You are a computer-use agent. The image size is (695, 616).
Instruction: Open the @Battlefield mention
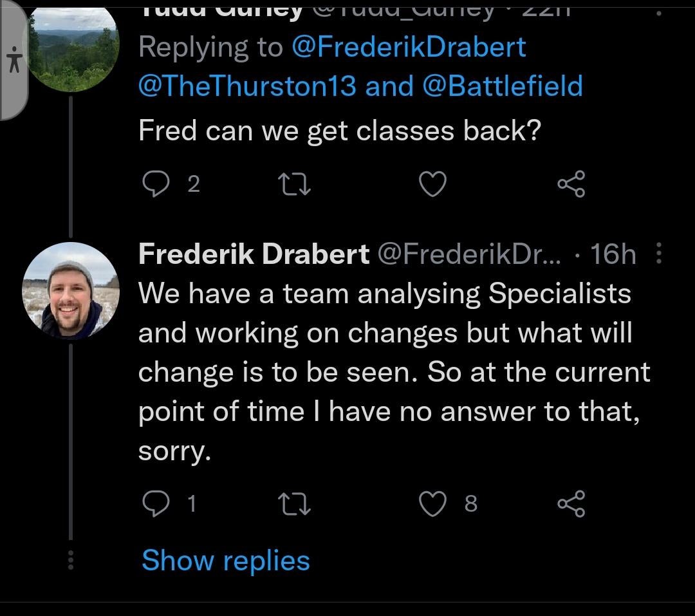pyautogui.click(x=502, y=86)
